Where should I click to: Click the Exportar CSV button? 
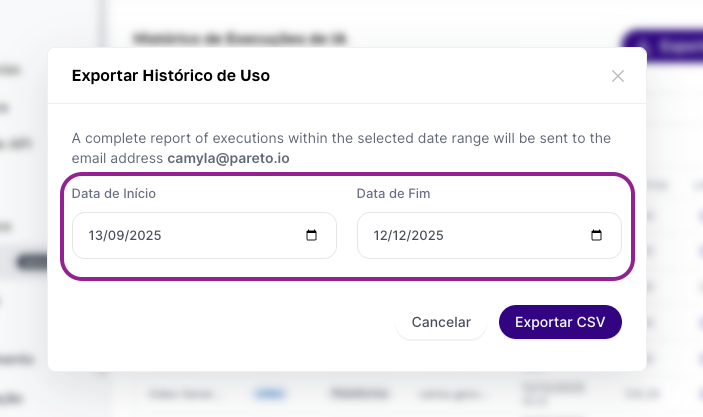560,322
